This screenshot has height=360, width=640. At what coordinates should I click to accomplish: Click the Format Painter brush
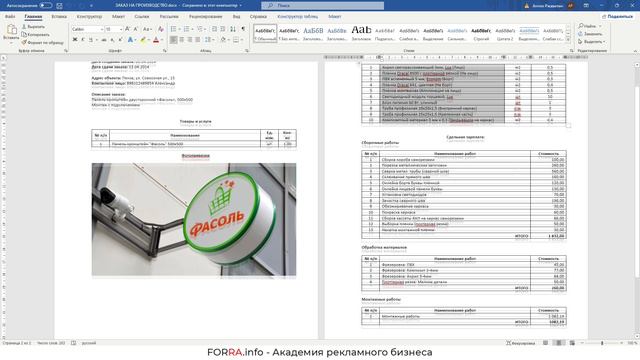point(42,42)
